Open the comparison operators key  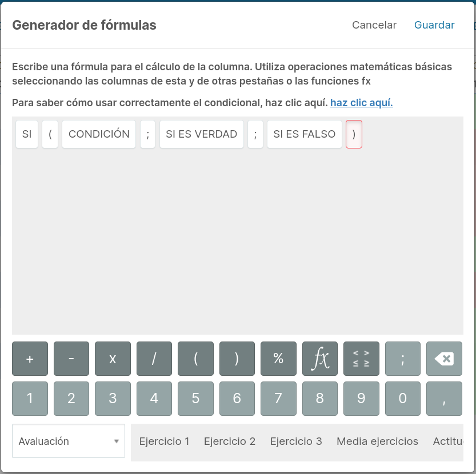click(x=361, y=359)
